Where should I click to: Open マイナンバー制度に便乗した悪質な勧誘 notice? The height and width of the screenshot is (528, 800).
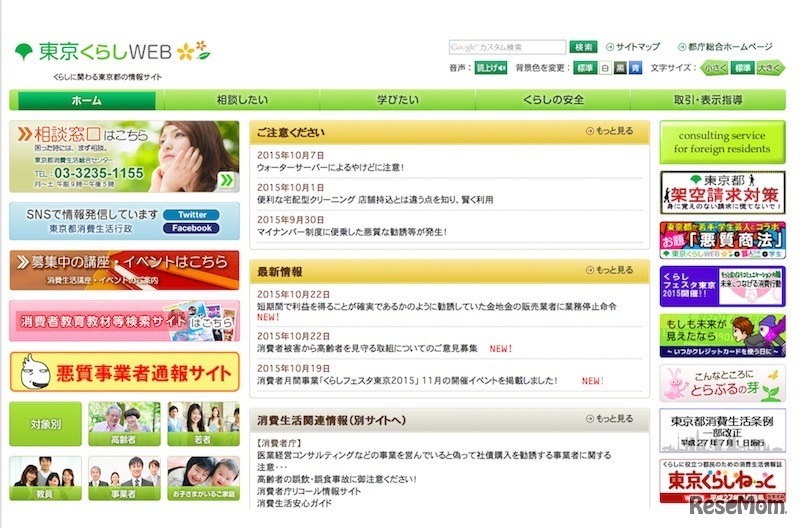coord(352,232)
